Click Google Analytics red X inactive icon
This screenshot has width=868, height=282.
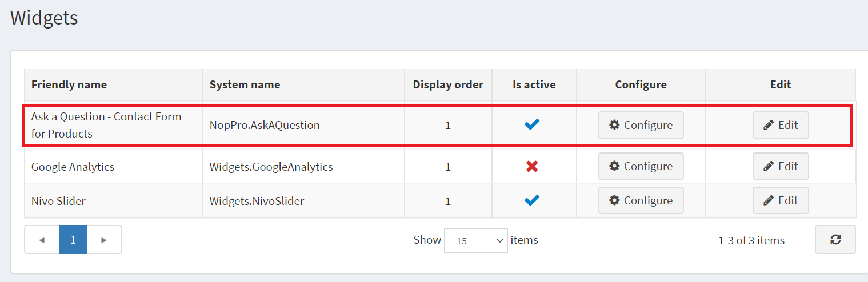pyautogui.click(x=532, y=167)
